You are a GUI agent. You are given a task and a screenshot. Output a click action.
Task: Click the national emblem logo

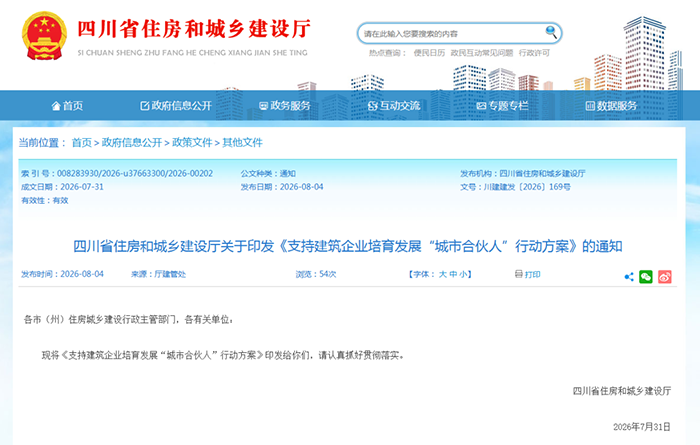click(x=44, y=36)
